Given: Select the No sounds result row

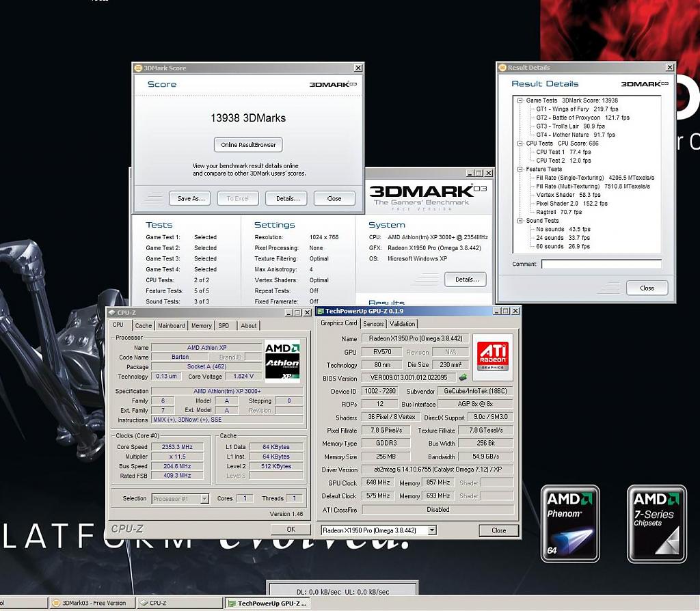Looking at the screenshot, I should (x=563, y=229).
